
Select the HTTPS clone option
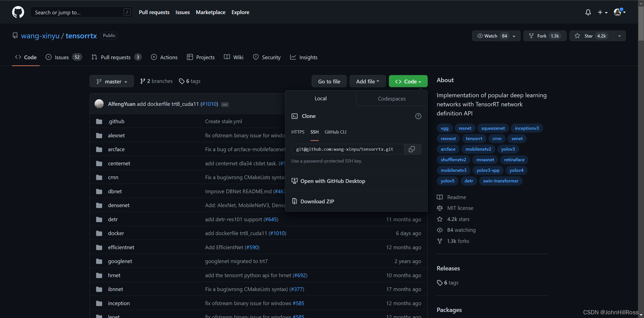pyautogui.click(x=298, y=132)
